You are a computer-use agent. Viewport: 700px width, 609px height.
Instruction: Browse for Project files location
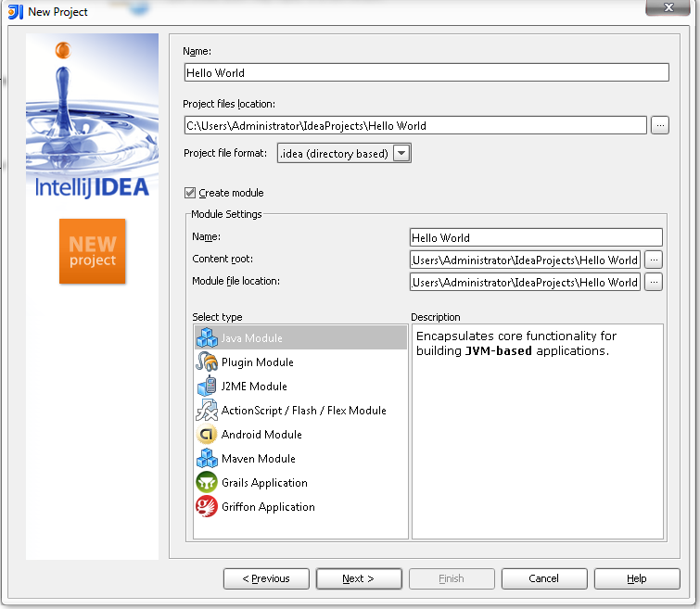(660, 125)
